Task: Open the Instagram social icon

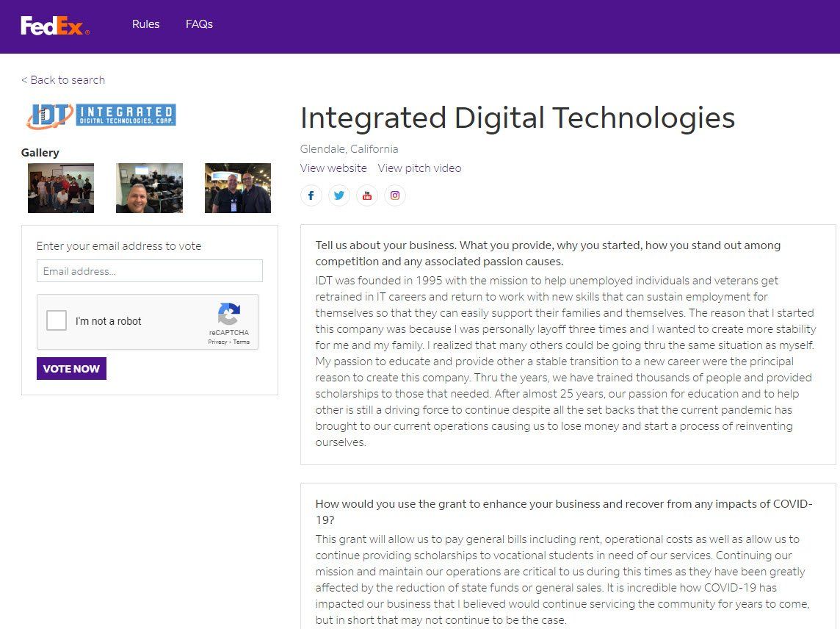Action: pyautogui.click(x=395, y=195)
